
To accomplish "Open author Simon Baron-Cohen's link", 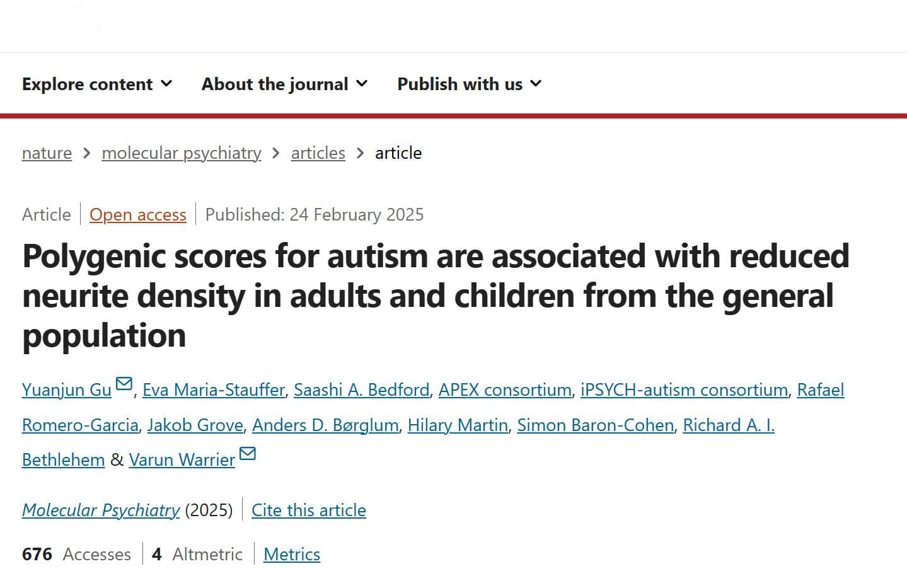I will (x=596, y=425).
